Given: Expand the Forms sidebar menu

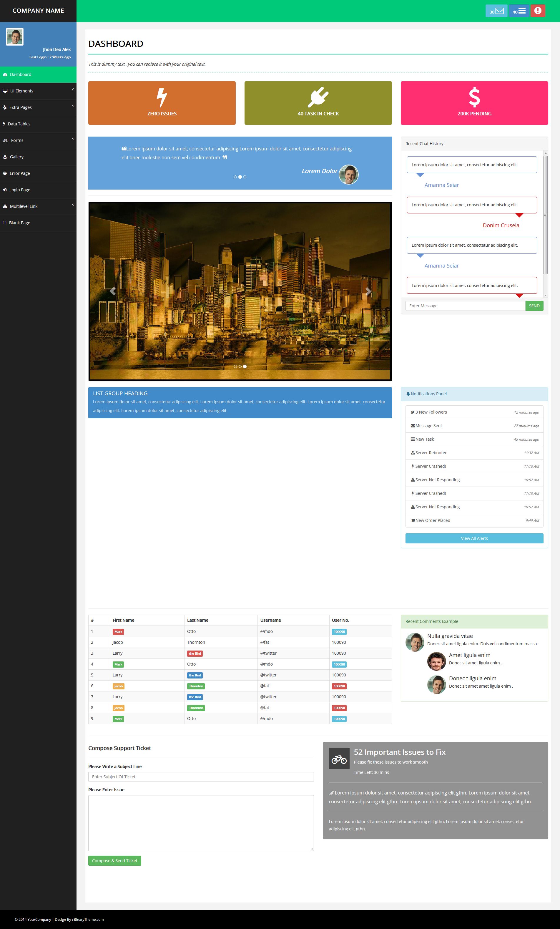Looking at the screenshot, I should 38,140.
